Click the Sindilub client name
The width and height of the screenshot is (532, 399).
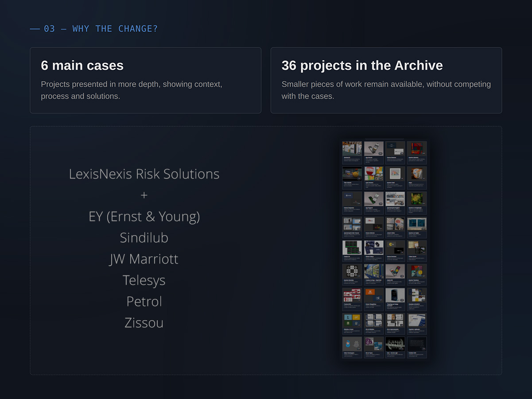click(144, 237)
